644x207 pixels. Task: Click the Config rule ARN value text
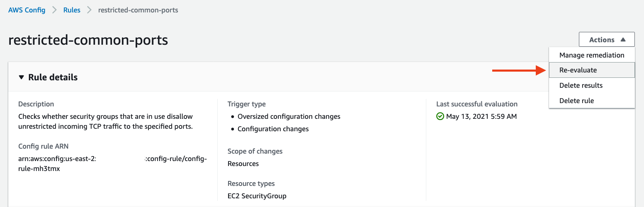[x=112, y=164]
